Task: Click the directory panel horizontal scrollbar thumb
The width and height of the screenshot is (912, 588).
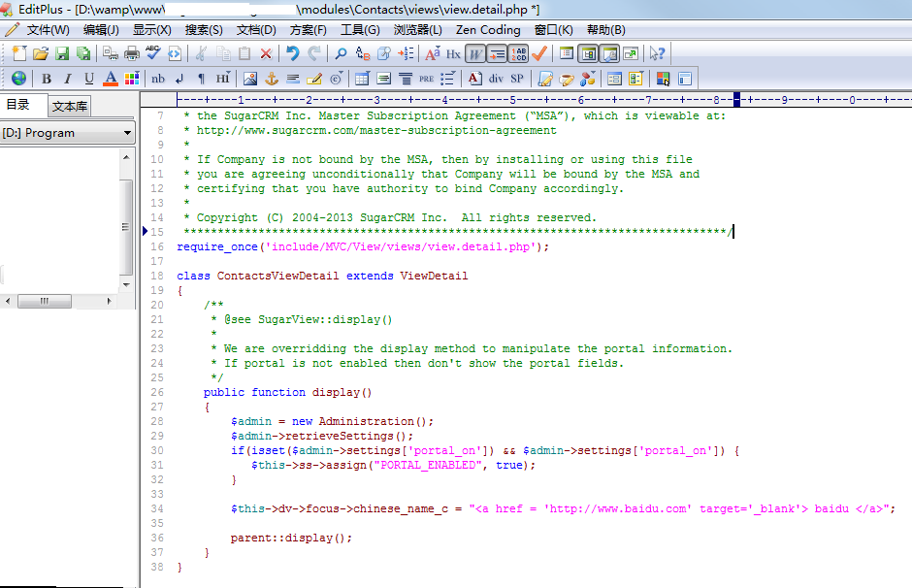Action: 45,301
